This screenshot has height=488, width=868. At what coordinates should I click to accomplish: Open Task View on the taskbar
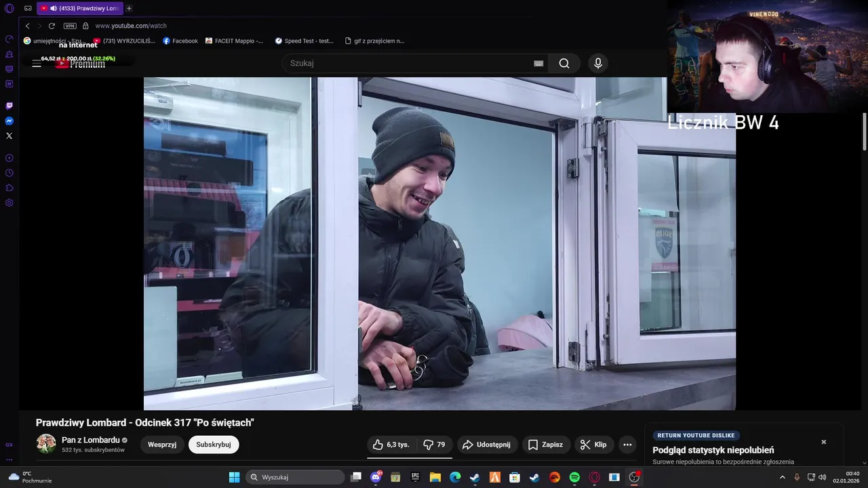(356, 477)
